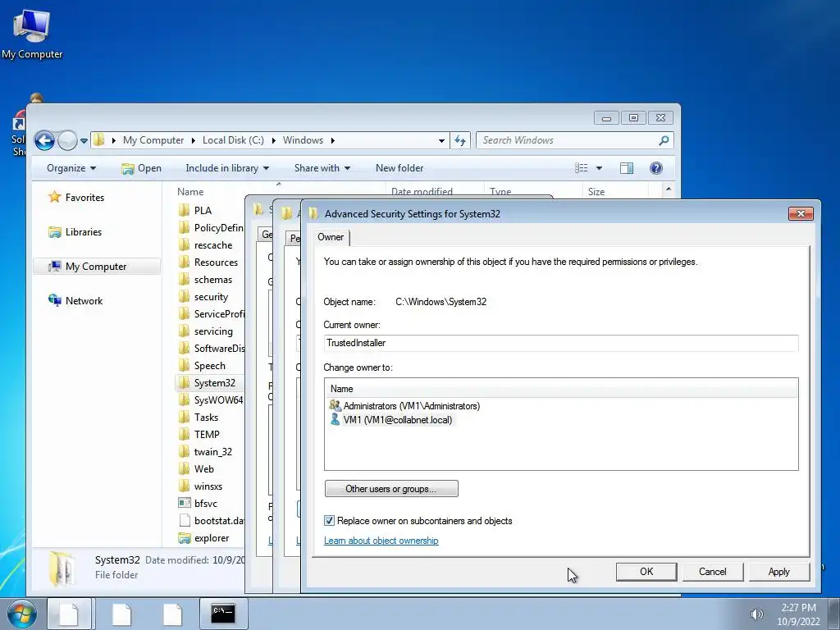Expand arrow after Local Disk breadcrumb
The width and height of the screenshot is (840, 630).
273,140
